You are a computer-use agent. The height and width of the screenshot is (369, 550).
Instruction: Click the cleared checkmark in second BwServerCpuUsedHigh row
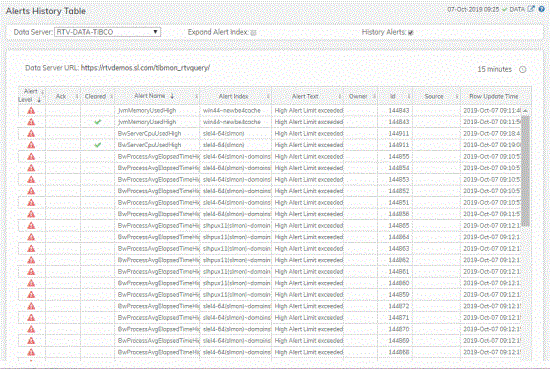98,145
